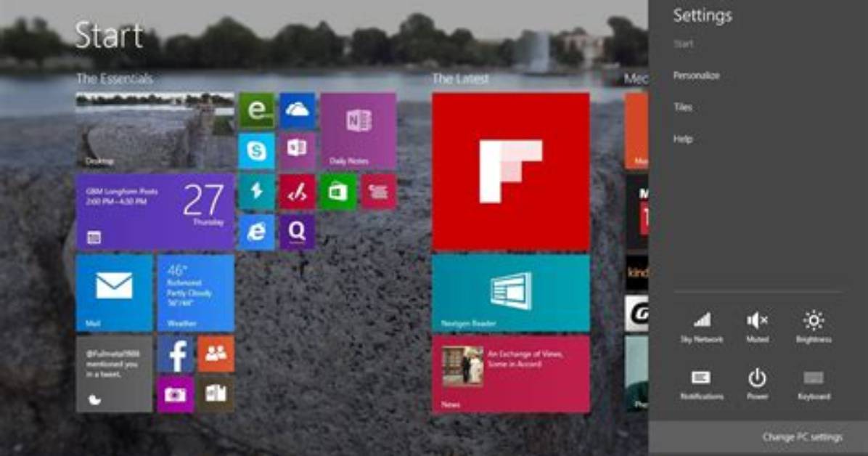
Task: Click 'The Essentials' group heading
Action: [115, 78]
